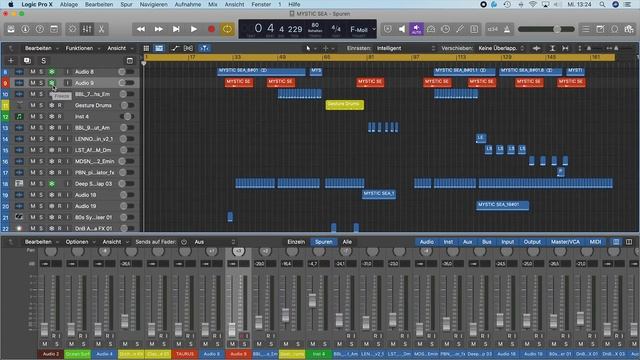Open the Einrasten Intelligent snap dropdown
The height and width of the screenshot is (360, 640).
406,48
